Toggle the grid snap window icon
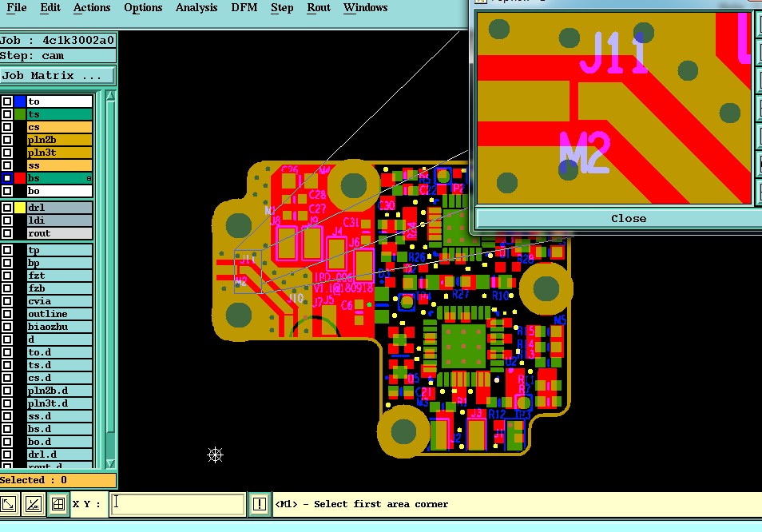Image resolution: width=762 pixels, height=532 pixels. click(x=58, y=504)
